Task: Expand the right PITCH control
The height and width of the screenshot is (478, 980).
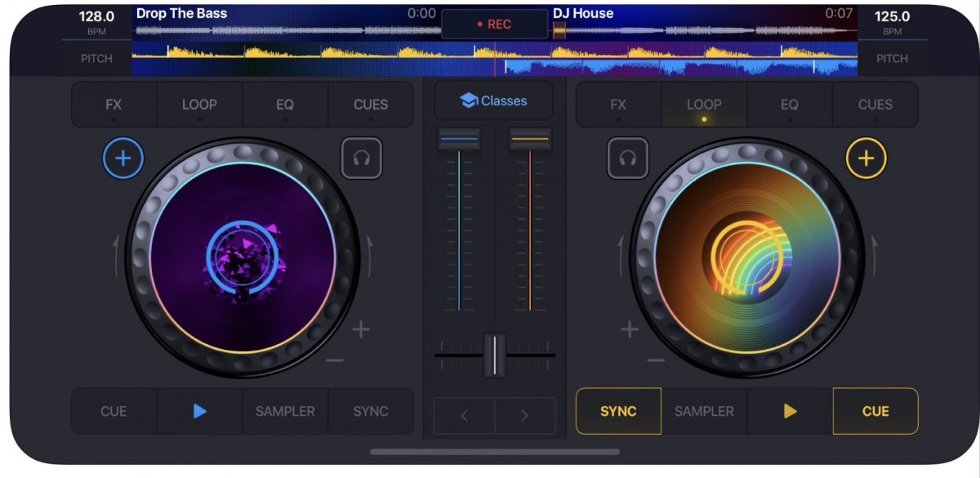Action: 892,59
